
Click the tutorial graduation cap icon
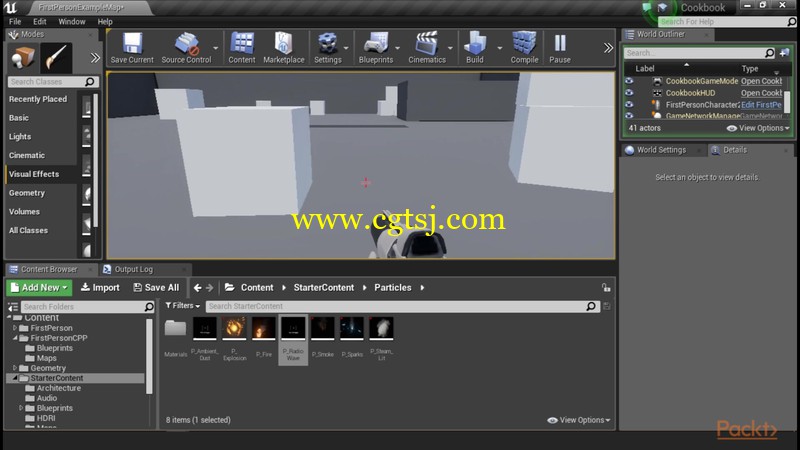(663, 7)
